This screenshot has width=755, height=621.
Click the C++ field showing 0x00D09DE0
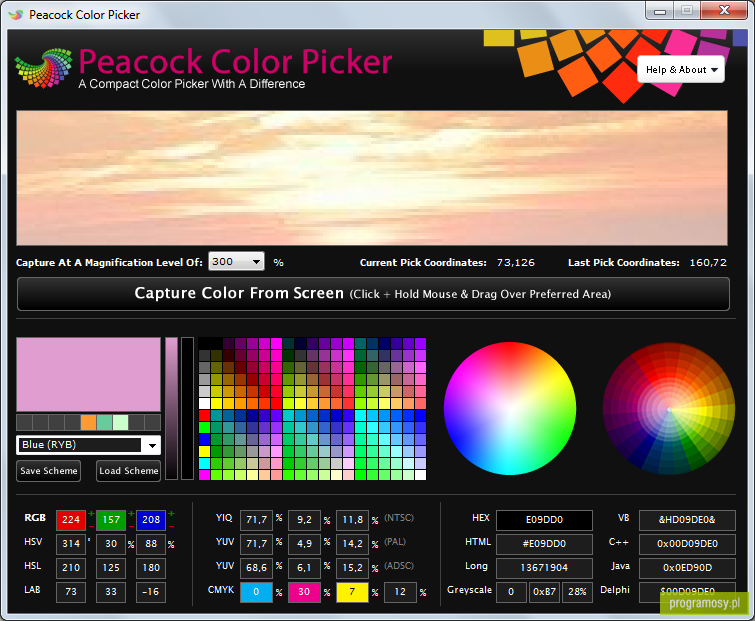click(x=687, y=544)
